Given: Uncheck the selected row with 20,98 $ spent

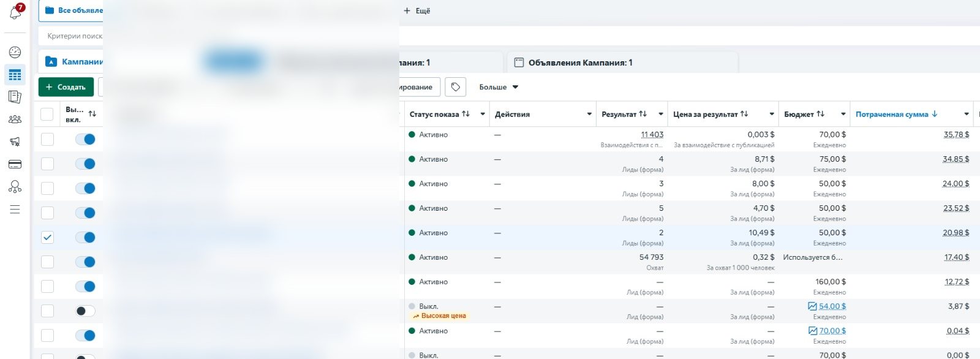Looking at the screenshot, I should (x=47, y=237).
